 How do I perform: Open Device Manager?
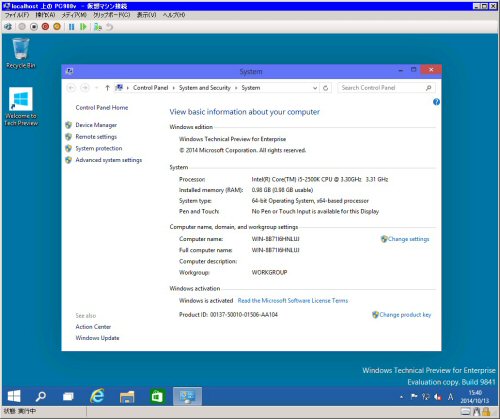(96, 125)
